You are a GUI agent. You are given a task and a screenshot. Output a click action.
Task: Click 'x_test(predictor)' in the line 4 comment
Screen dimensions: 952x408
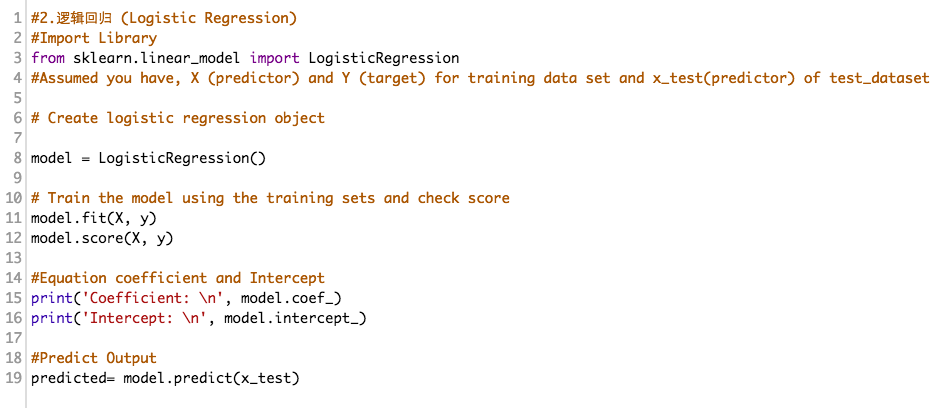tap(723, 78)
